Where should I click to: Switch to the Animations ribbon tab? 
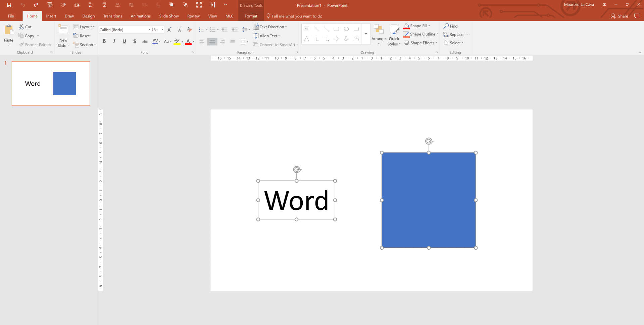[x=140, y=16]
